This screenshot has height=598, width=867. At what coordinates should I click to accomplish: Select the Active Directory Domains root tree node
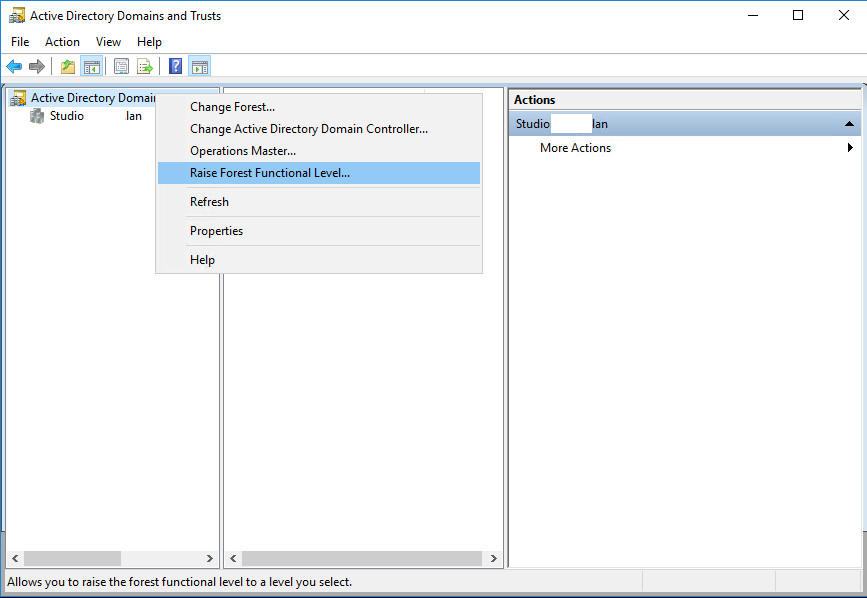[93, 98]
